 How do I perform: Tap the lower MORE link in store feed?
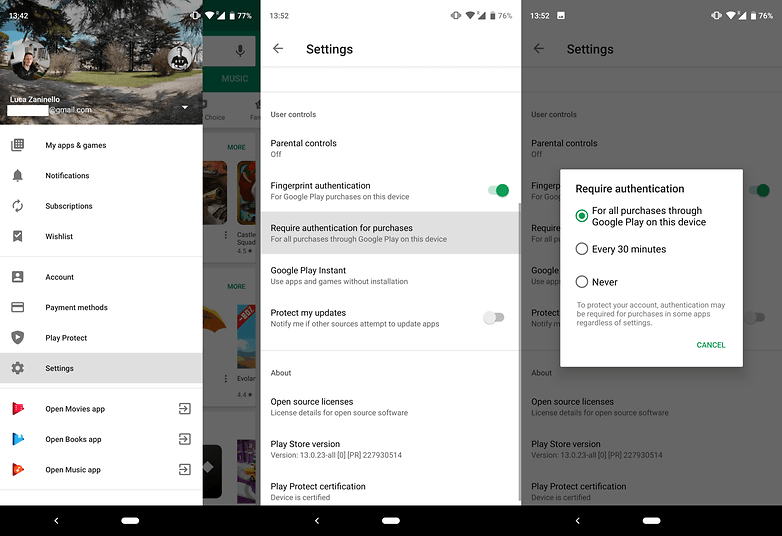[236, 286]
